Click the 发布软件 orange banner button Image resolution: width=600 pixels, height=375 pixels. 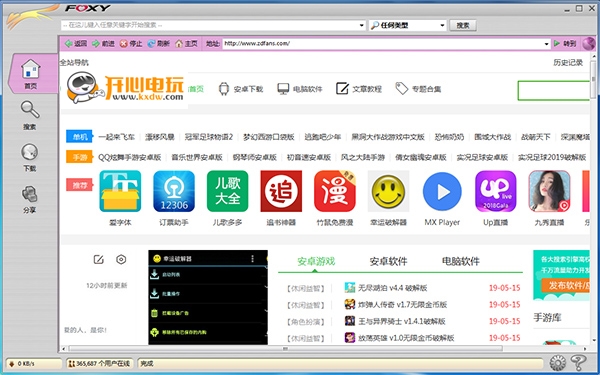point(566,285)
